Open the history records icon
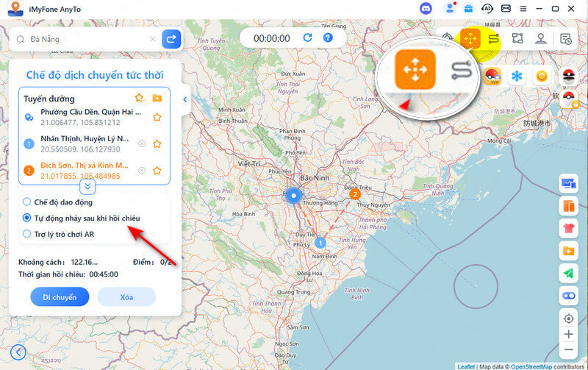The image size is (588, 370). point(565,38)
